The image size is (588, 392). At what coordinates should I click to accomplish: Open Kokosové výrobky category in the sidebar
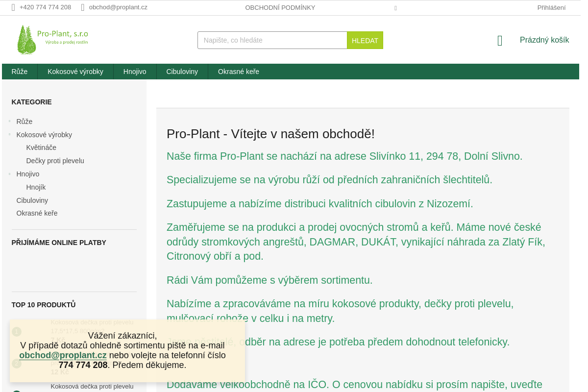[44, 135]
